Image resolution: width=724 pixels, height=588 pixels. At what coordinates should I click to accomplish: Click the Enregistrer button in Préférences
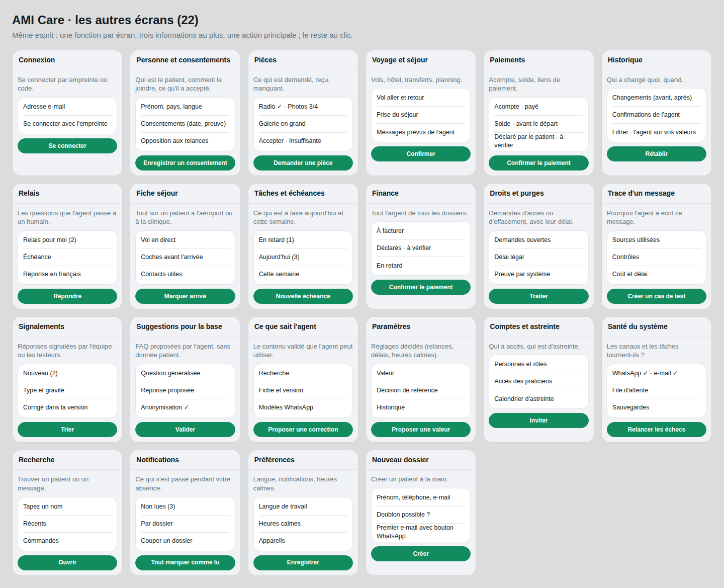click(303, 562)
